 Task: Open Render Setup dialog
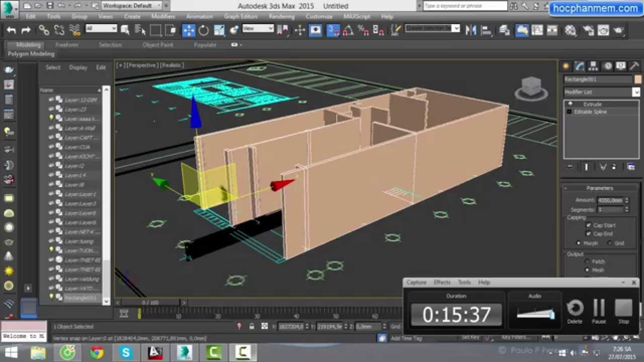tap(589, 31)
